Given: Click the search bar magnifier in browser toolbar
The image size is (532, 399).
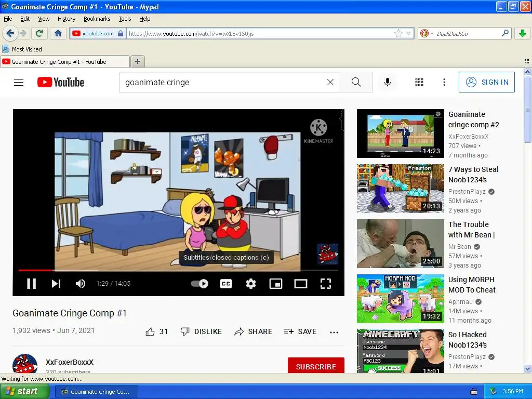Looking at the screenshot, I should click(505, 33).
